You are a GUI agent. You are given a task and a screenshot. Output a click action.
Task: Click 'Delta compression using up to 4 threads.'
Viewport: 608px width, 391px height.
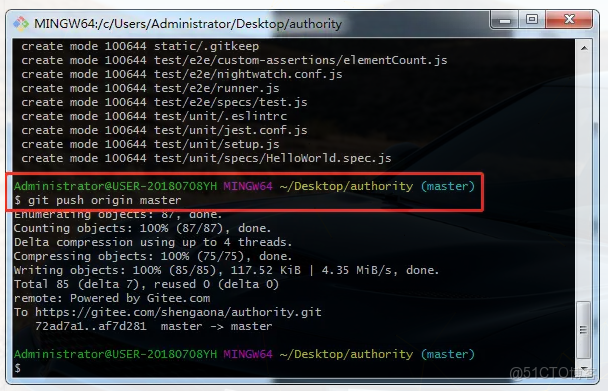pyautogui.click(x=153, y=242)
